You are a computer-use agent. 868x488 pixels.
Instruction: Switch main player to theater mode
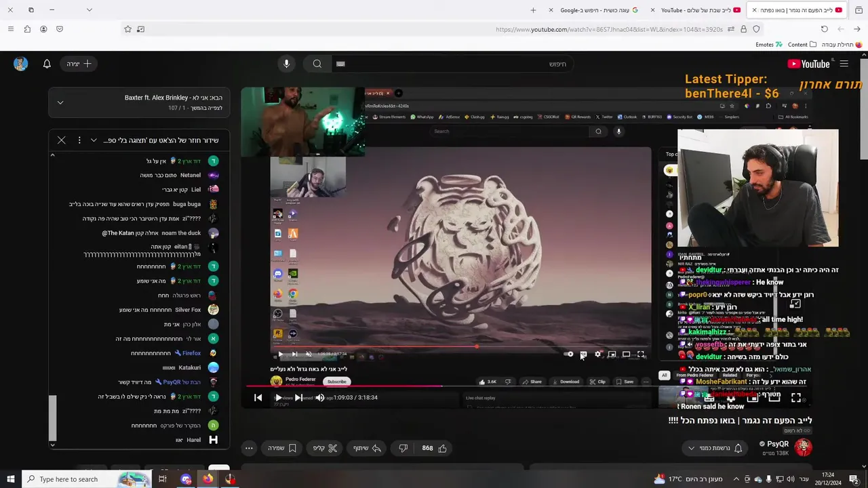coord(774,398)
